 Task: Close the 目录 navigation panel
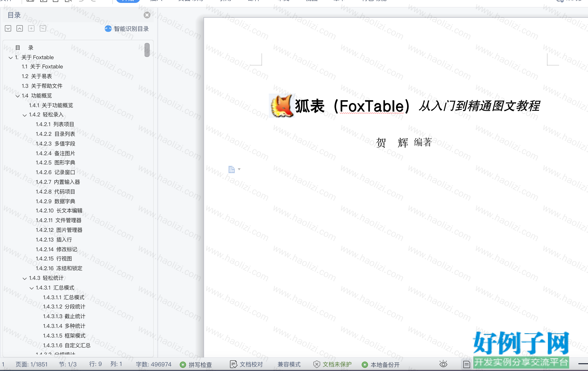[x=147, y=15]
